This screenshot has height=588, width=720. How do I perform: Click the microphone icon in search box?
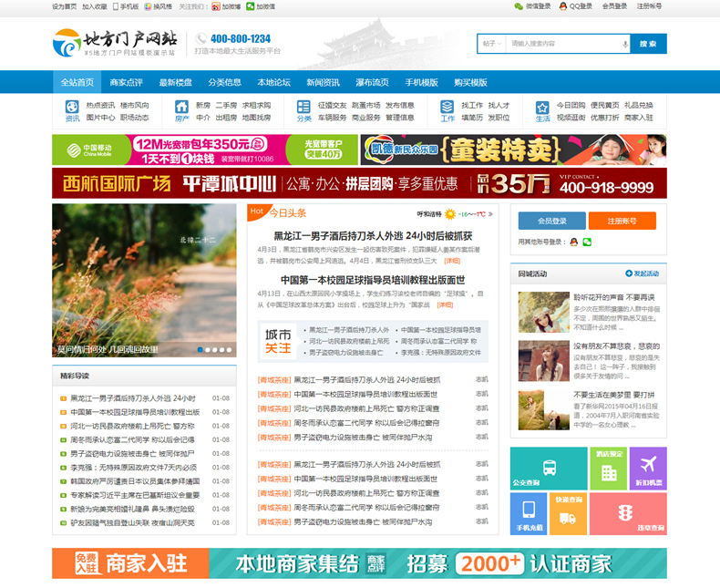tap(625, 44)
